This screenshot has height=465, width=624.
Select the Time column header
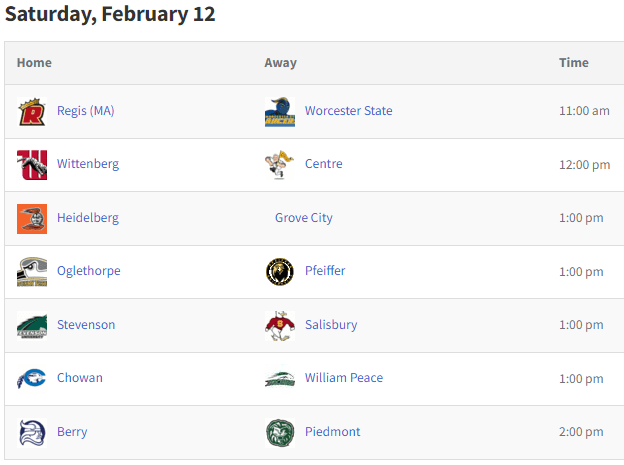(x=573, y=63)
